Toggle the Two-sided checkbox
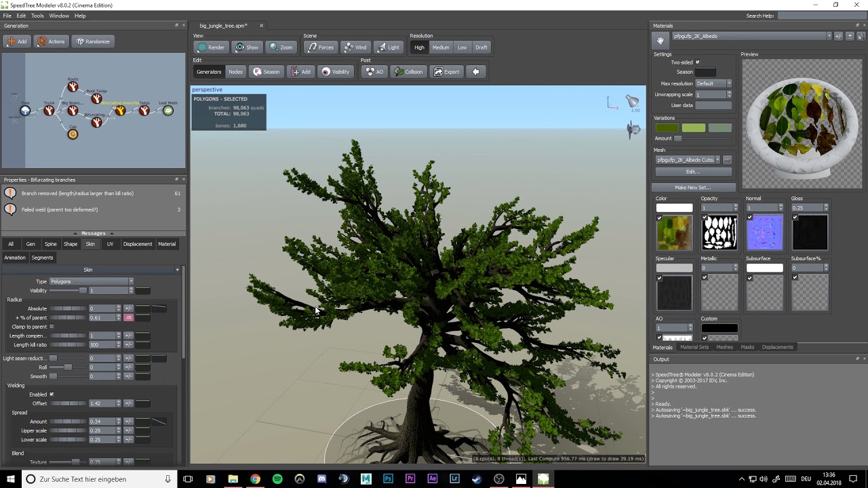 697,62
